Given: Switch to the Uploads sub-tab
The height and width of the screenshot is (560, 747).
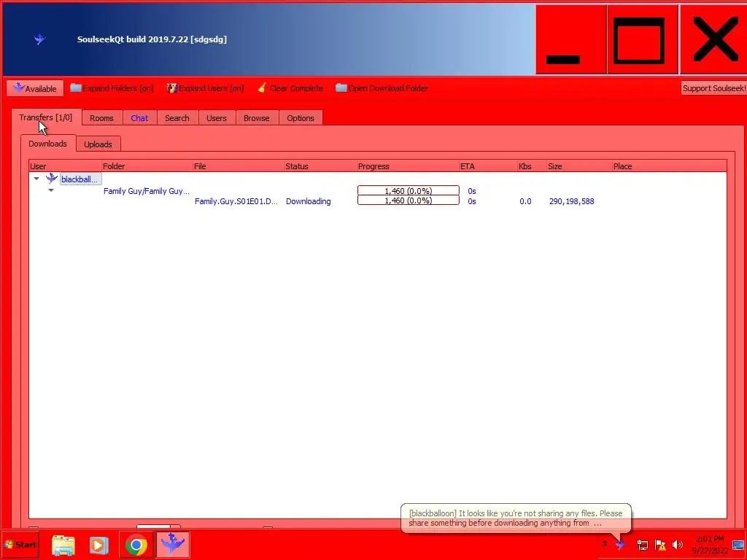Looking at the screenshot, I should [x=98, y=144].
